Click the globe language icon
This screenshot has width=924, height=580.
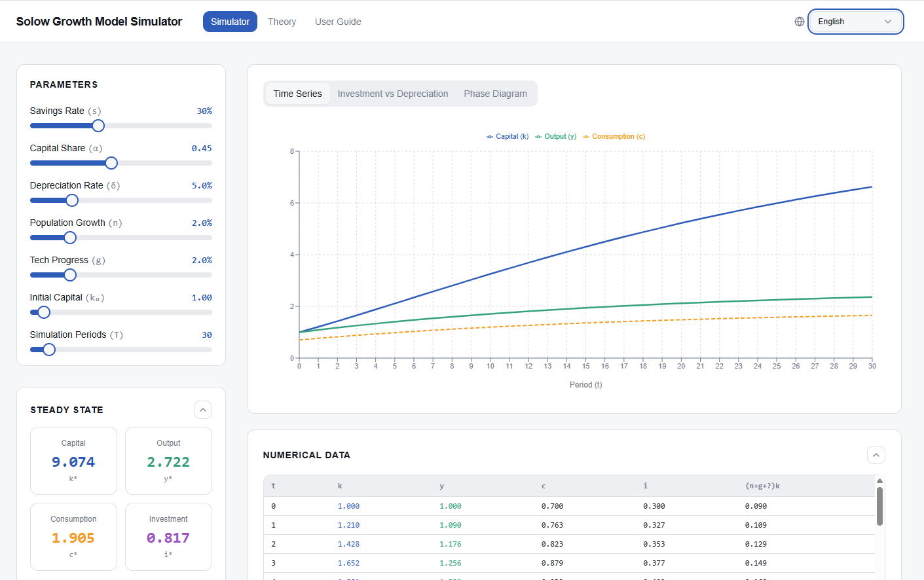[x=799, y=22]
